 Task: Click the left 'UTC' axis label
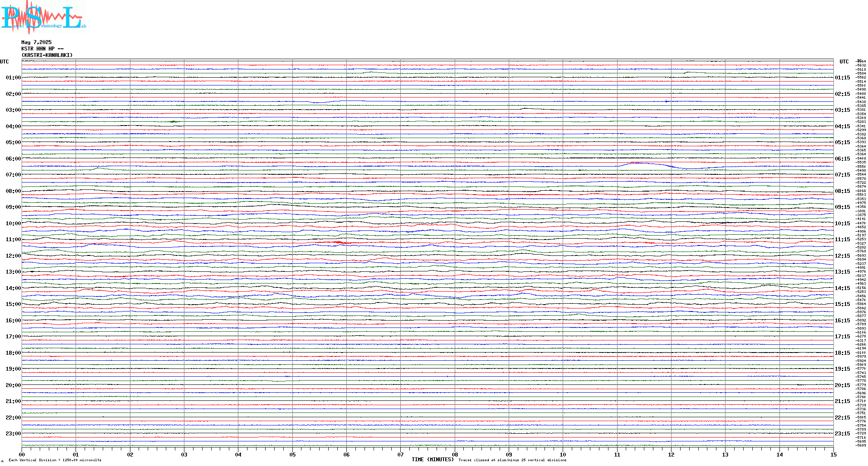click(x=4, y=62)
